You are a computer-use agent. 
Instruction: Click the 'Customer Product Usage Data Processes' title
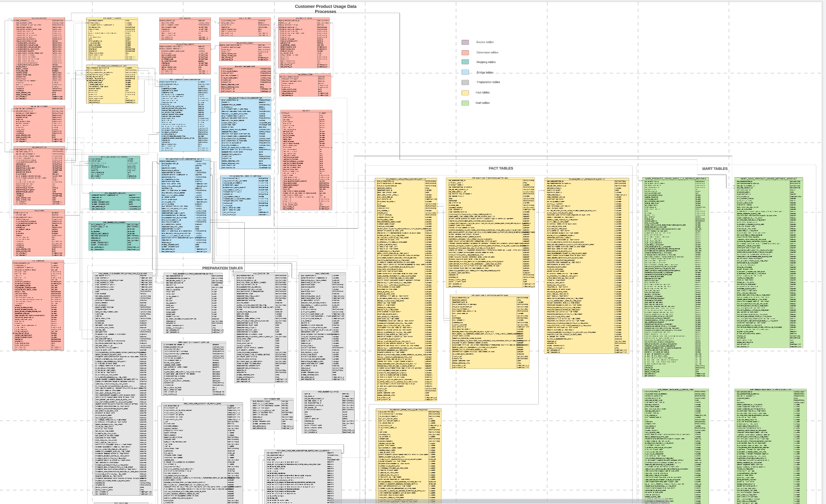326,9
